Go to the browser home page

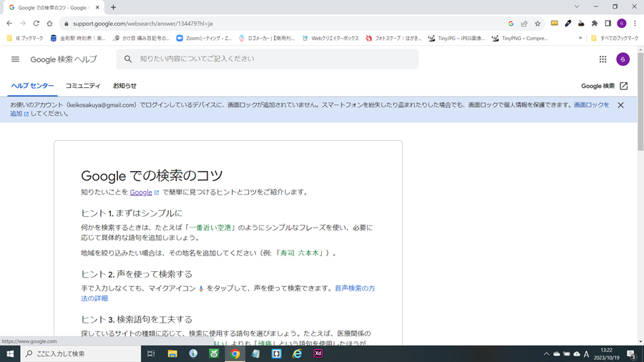pos(49,24)
